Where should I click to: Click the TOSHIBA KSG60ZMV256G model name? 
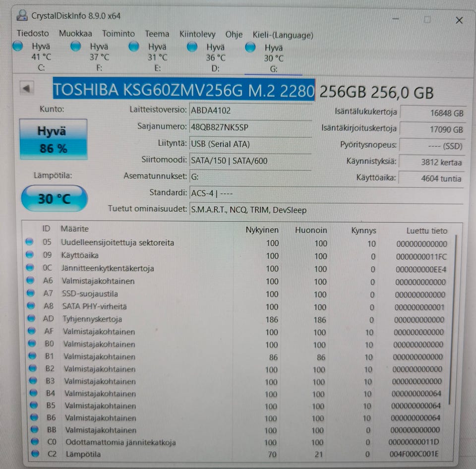point(183,90)
